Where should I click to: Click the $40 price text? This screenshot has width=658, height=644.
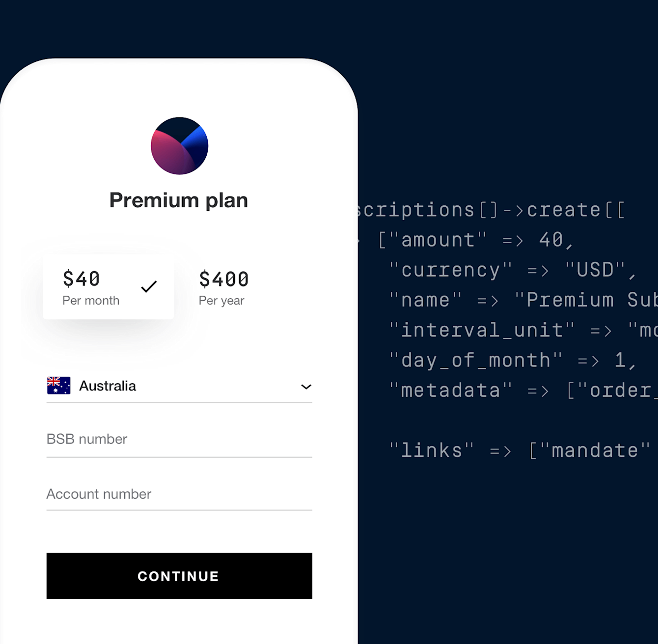coord(82,279)
